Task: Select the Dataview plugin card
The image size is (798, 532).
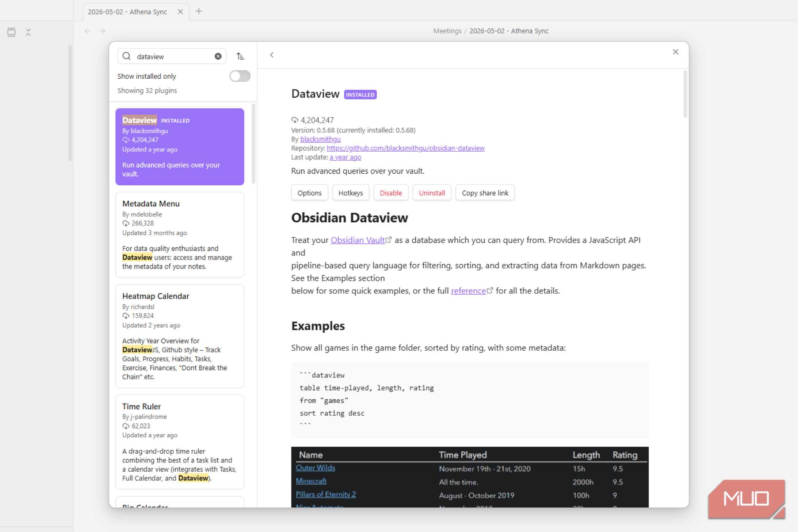Action: pyautogui.click(x=180, y=147)
